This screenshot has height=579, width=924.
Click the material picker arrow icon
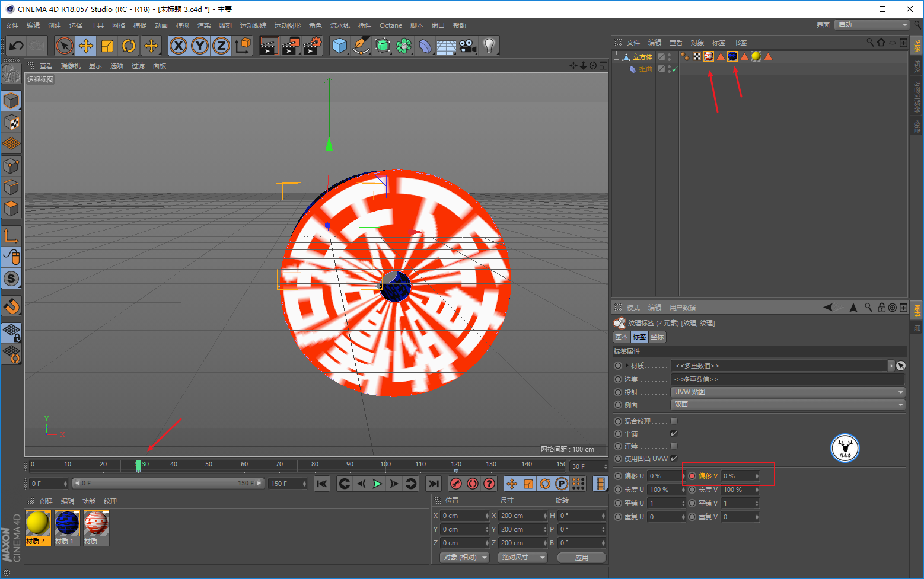(x=901, y=366)
